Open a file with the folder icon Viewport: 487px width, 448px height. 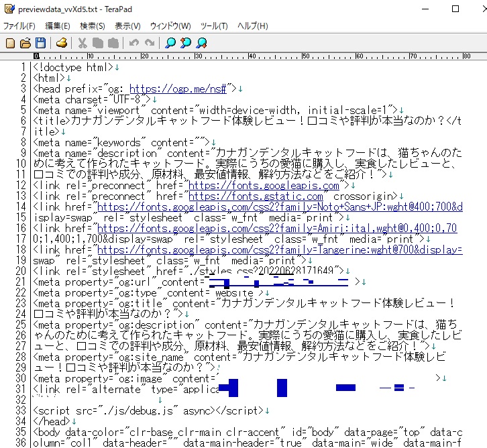25,43
